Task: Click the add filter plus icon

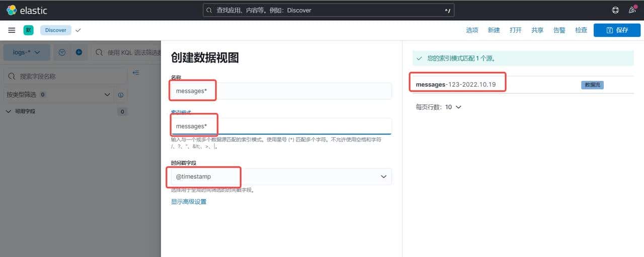Action: click(x=79, y=52)
